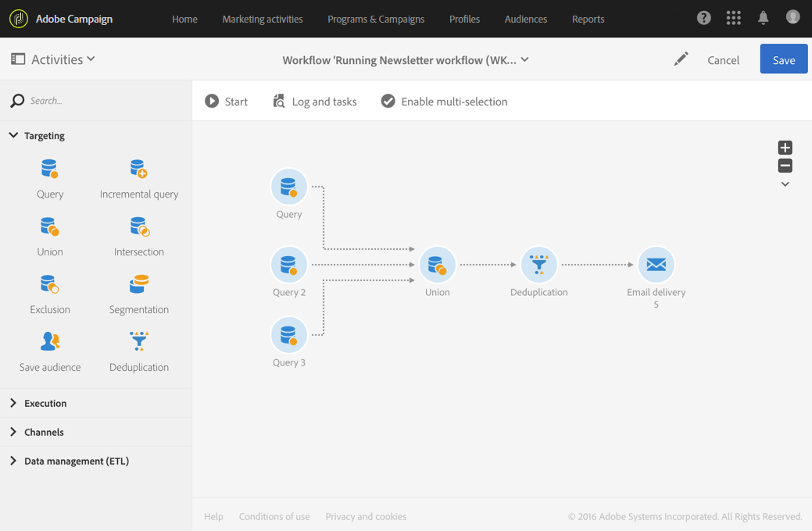This screenshot has height=531, width=812.
Task: Expand the Data management (ETL) section
Action: pos(13,462)
